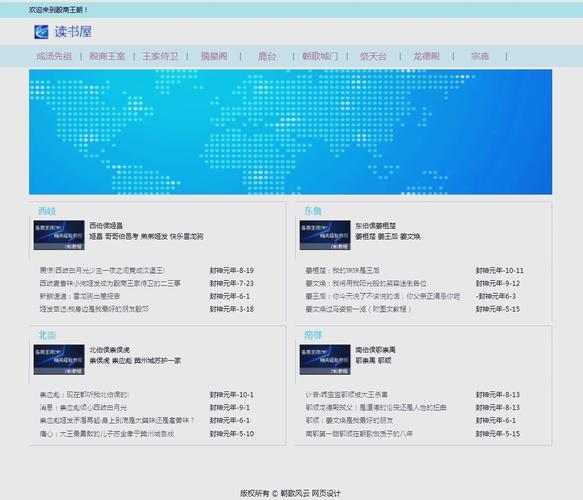Click the date 封神元年-10-11
This screenshot has width=583, height=500.
coord(499,270)
